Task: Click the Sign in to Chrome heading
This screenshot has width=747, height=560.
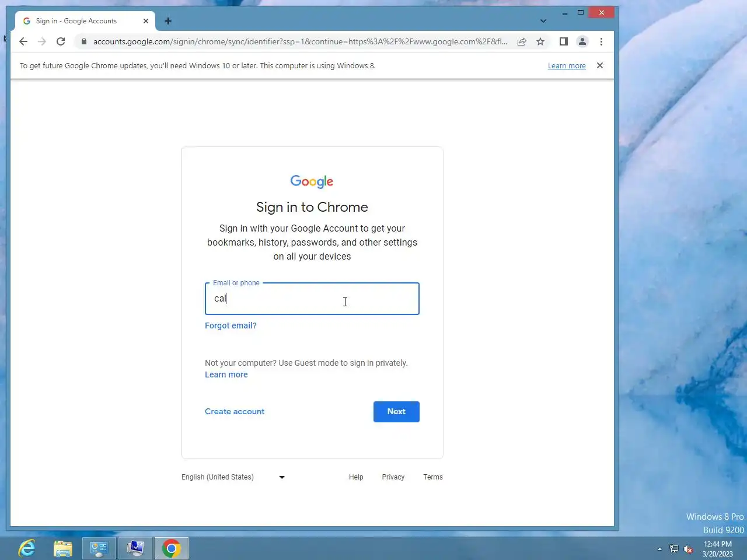Action: pos(312,207)
